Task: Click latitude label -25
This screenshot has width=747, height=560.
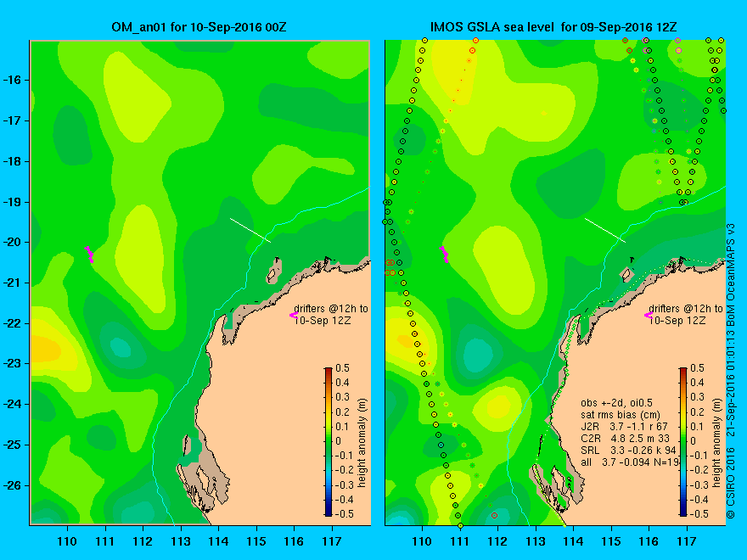Action: point(13,445)
